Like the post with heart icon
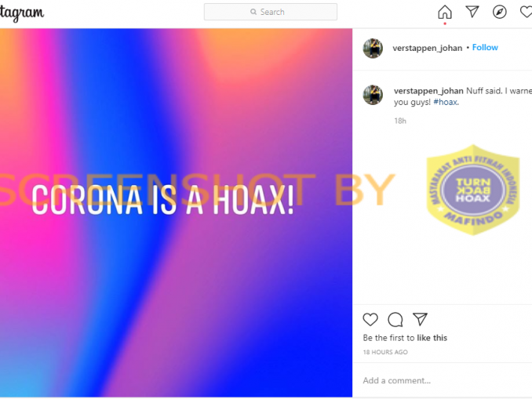Viewport: 532px width, 399px height. click(370, 319)
